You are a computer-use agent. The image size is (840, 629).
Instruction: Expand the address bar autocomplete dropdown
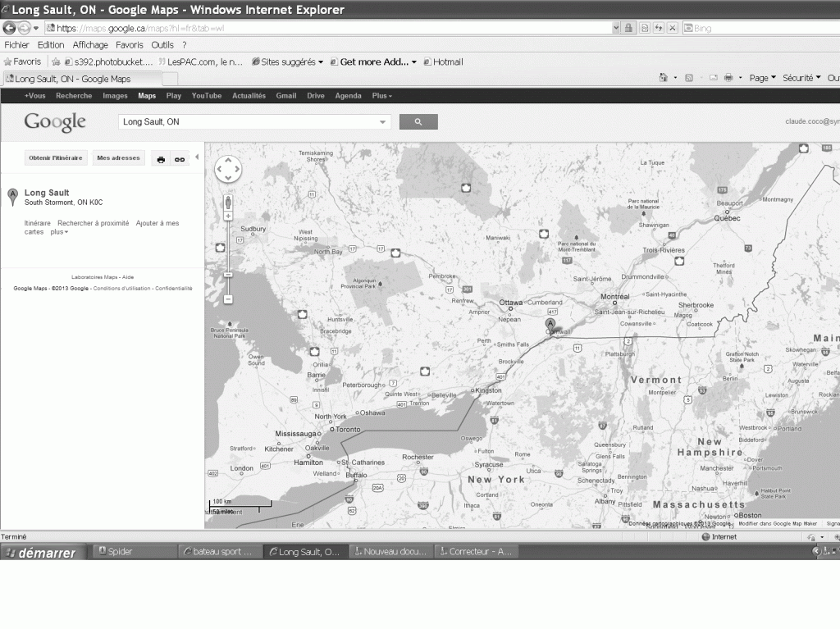[616, 28]
